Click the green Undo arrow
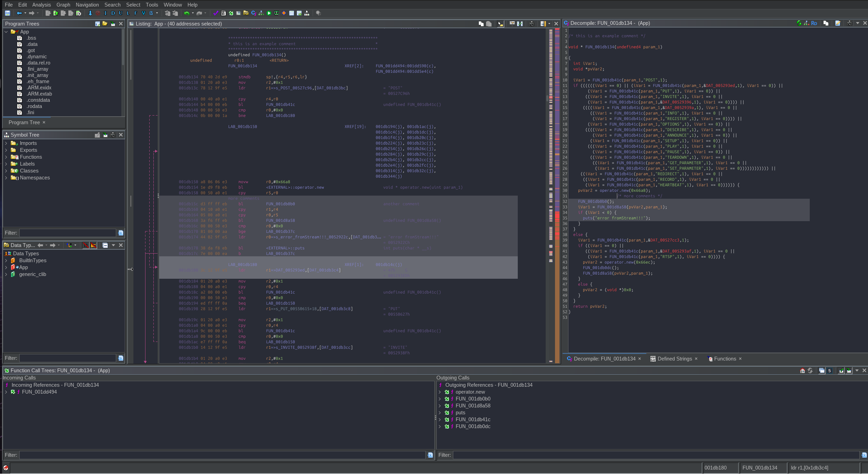Screen dimensions: 868x474 point(186,13)
